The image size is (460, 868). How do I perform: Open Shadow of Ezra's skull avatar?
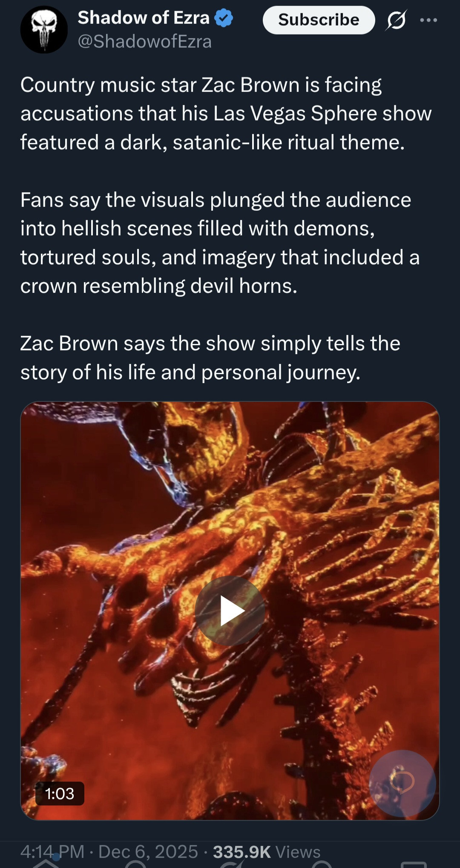point(44,29)
